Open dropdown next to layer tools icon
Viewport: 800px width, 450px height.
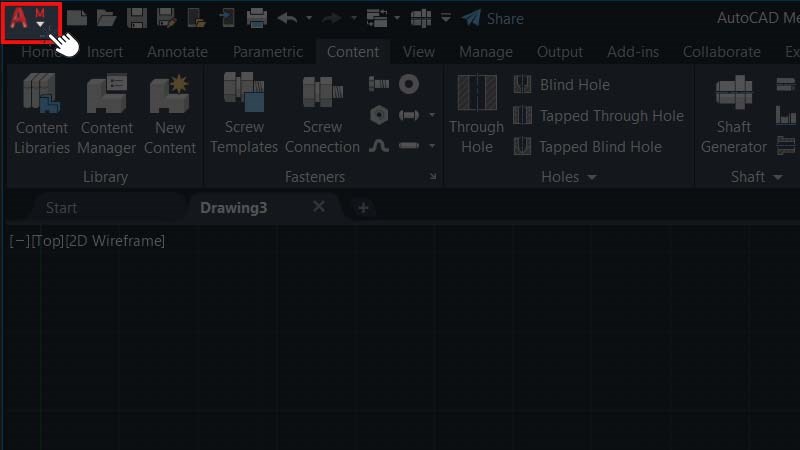(397, 18)
